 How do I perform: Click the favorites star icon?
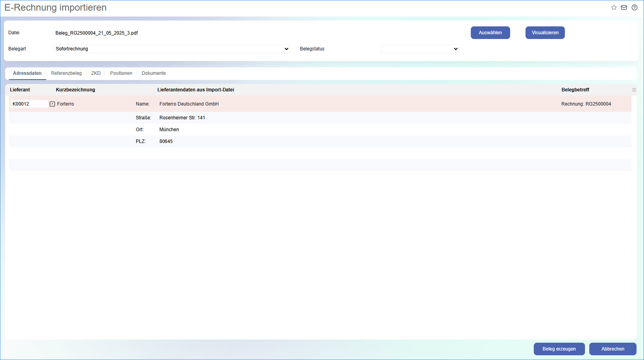[614, 7]
